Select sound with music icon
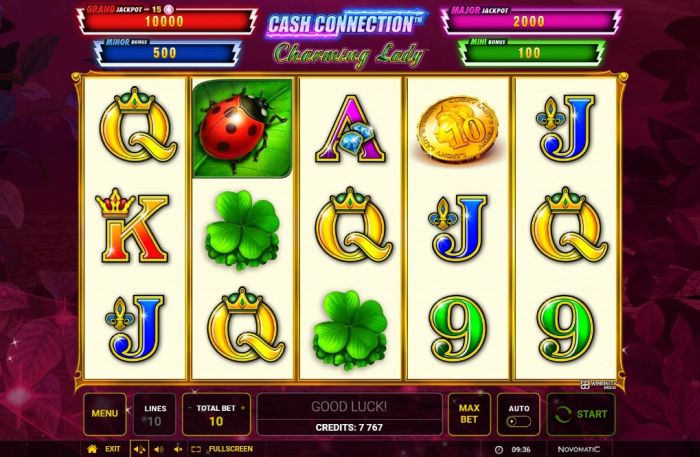The image size is (700, 457). click(x=139, y=449)
